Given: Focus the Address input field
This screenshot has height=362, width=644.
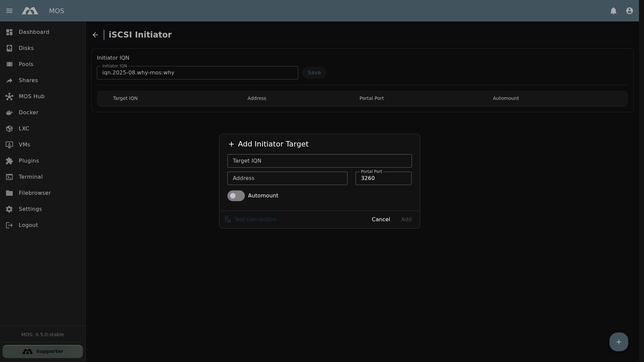Looking at the screenshot, I should coord(287,178).
